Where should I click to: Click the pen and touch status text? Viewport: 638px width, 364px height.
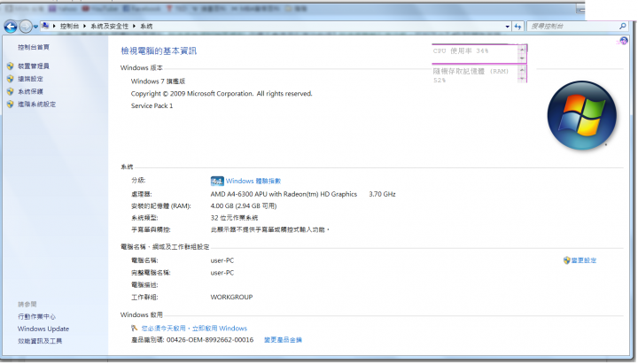pos(269,229)
